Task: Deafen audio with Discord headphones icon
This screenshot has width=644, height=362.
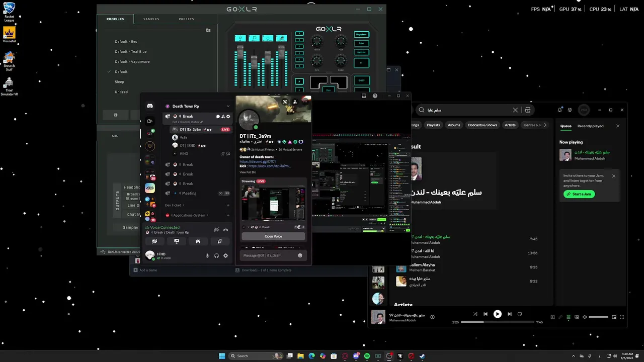Action: (x=216, y=255)
